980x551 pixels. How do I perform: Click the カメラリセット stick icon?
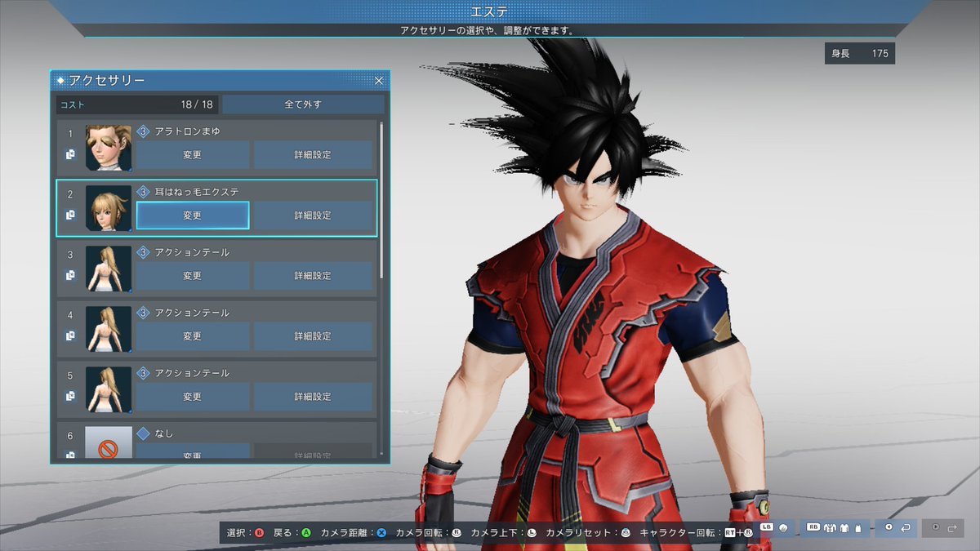[625, 533]
